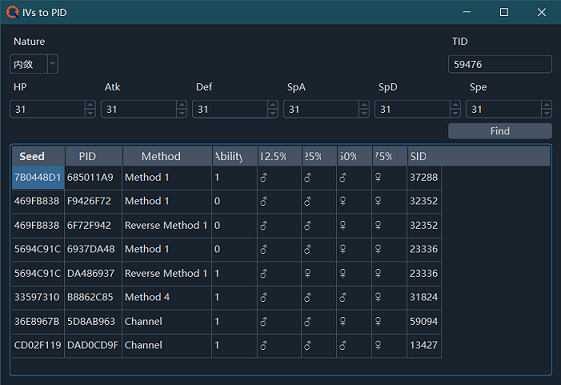
Task: Click the Find button
Action: tap(499, 131)
